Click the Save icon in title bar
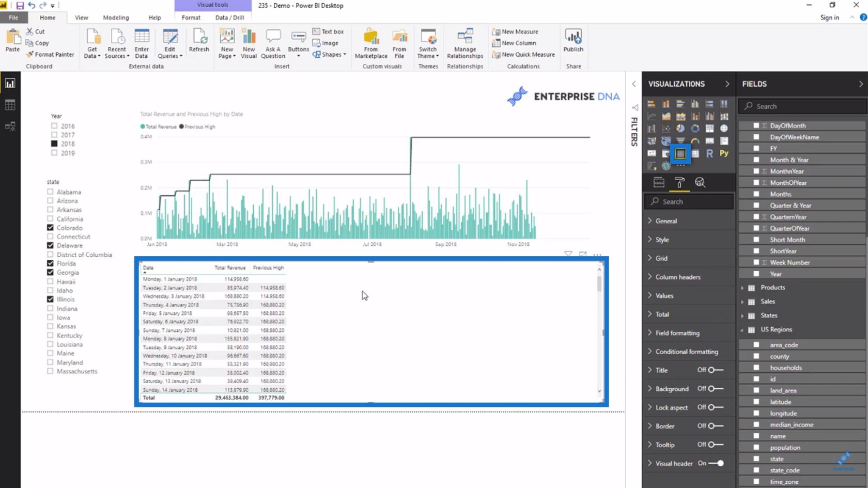The width and height of the screenshot is (868, 488). click(20, 6)
